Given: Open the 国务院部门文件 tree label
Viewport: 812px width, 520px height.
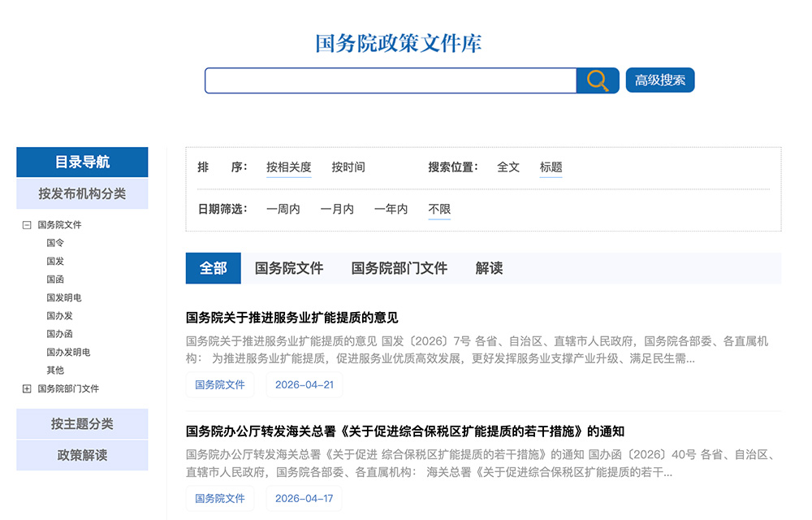Looking at the screenshot, I should point(68,388).
